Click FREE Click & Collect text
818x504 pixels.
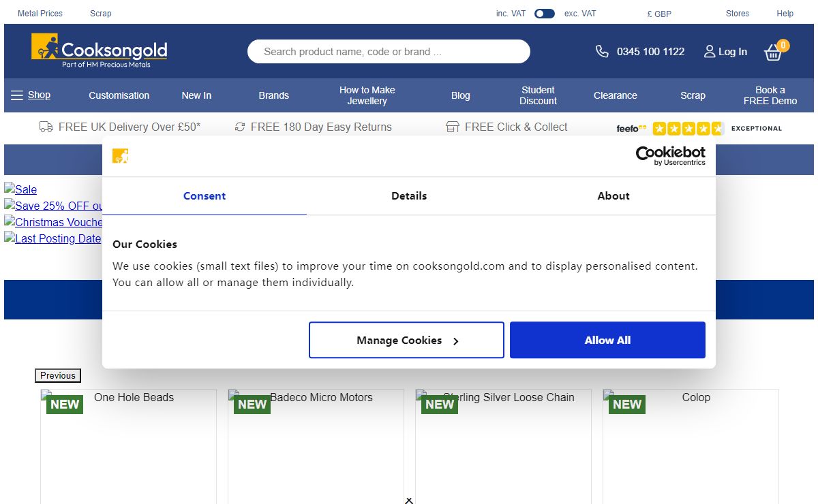click(516, 127)
